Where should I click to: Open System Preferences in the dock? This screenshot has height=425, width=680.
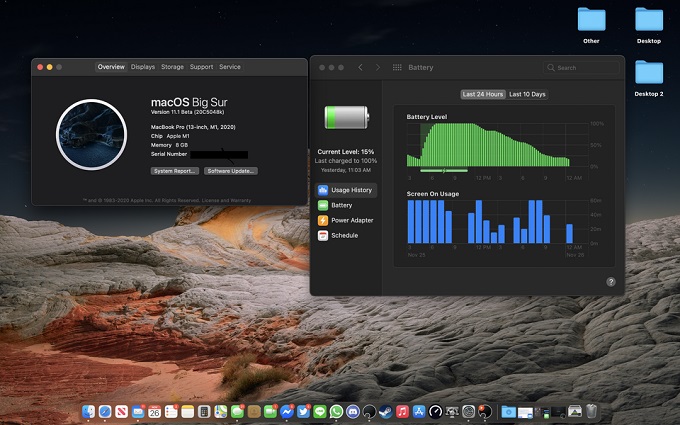[x=468, y=411]
